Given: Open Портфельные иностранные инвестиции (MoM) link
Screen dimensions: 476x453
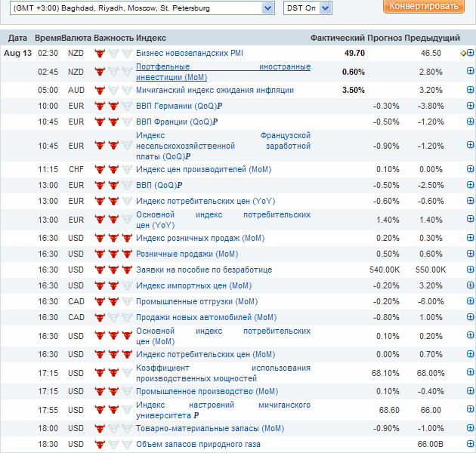Looking at the screenshot, I should 223,72.
